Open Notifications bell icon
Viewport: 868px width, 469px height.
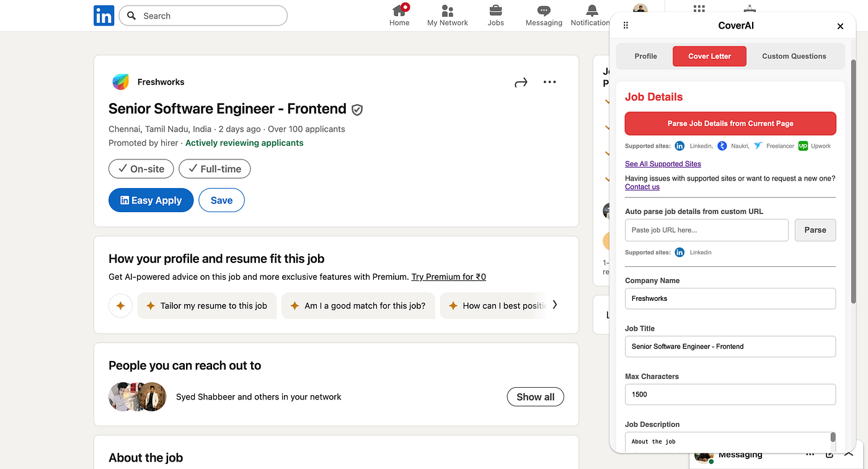[592, 11]
